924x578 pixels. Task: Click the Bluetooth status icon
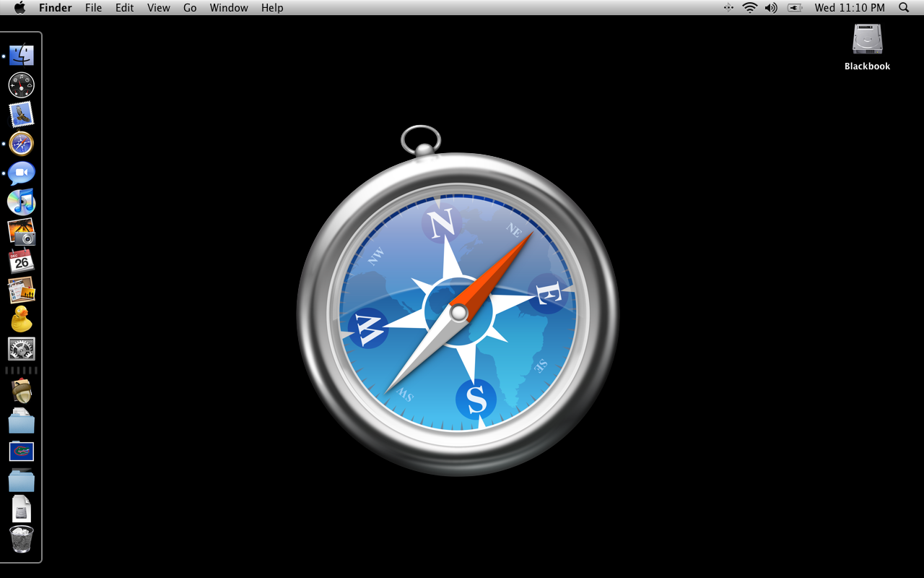(728, 8)
